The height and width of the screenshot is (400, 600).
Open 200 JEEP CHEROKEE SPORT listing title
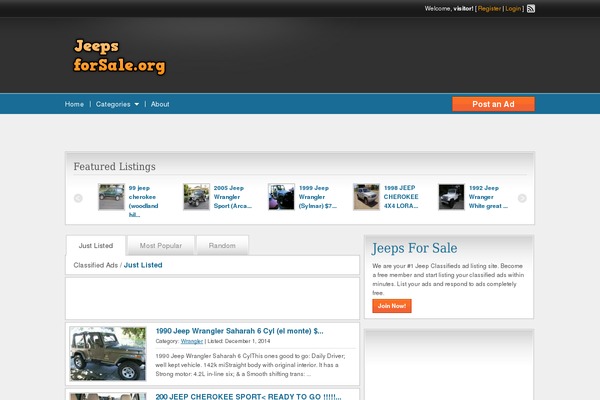(248, 397)
